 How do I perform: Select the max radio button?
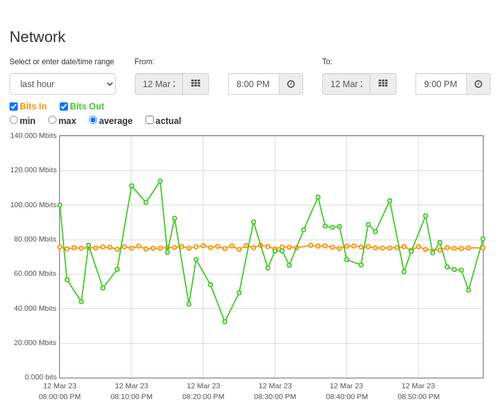52,120
